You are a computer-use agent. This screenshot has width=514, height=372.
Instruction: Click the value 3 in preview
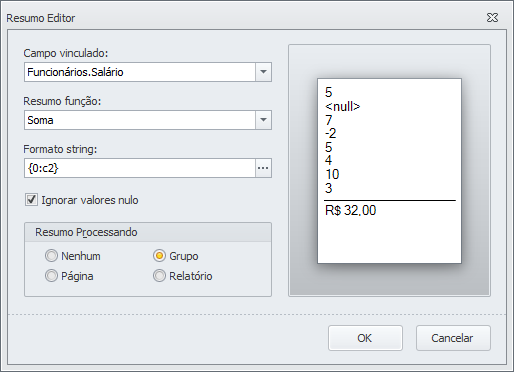(329, 188)
